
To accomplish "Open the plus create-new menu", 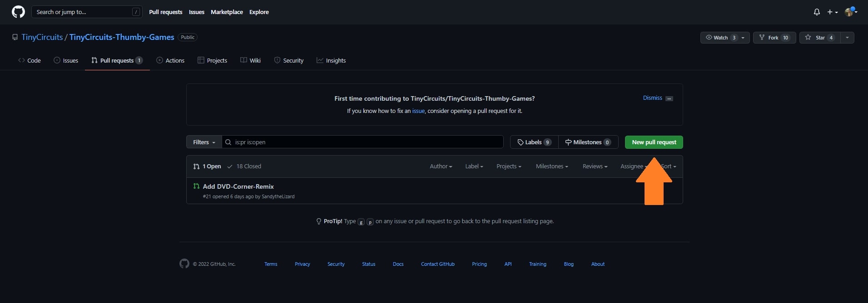I will coord(832,12).
